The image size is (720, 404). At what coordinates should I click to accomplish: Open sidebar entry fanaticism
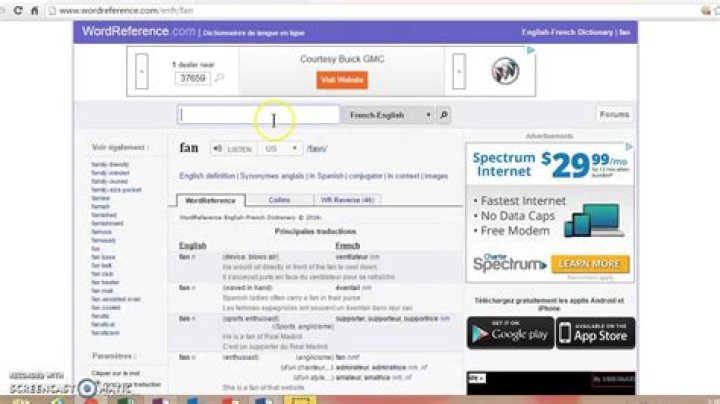(105, 333)
